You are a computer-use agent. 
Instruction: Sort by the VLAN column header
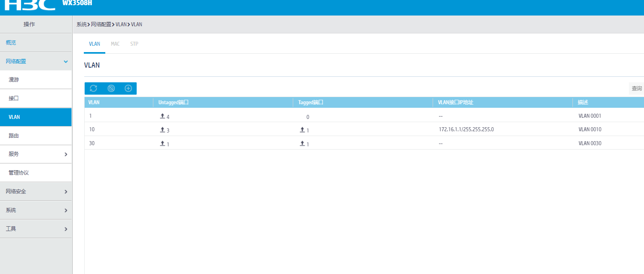(x=94, y=102)
